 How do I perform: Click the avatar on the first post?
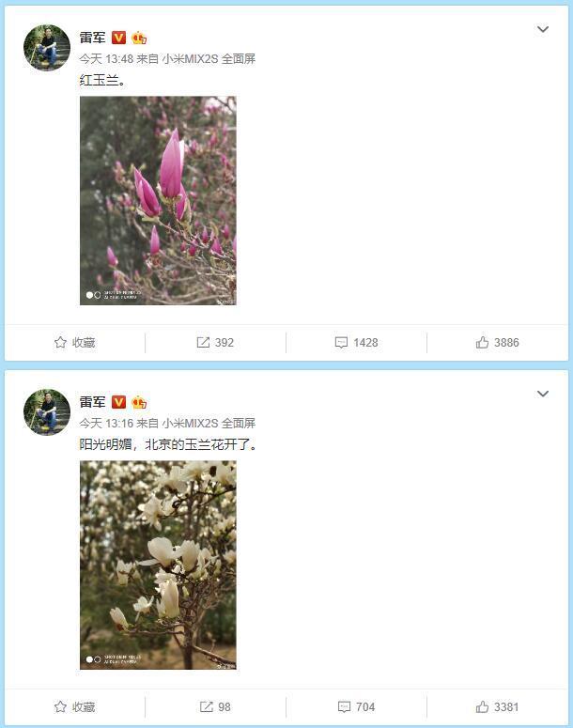pos(47,48)
